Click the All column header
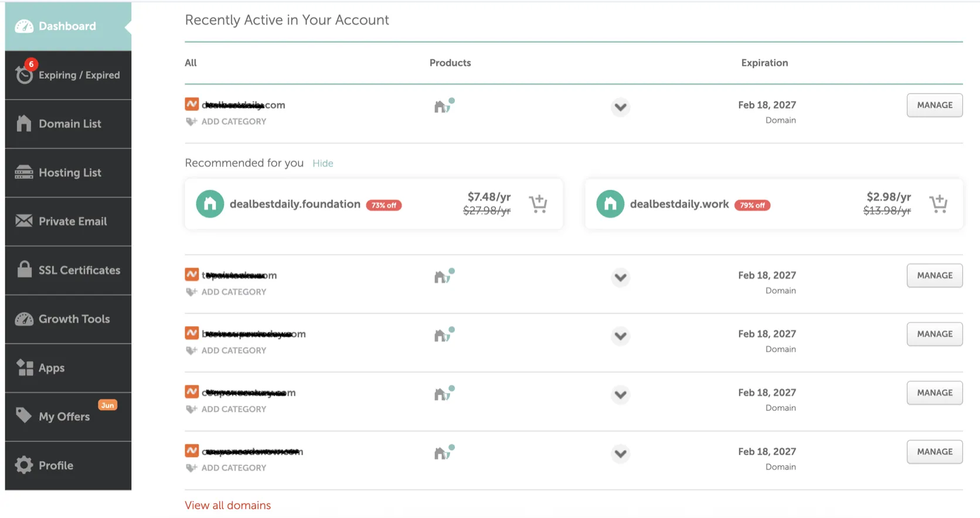This screenshot has width=980, height=518. [191, 63]
